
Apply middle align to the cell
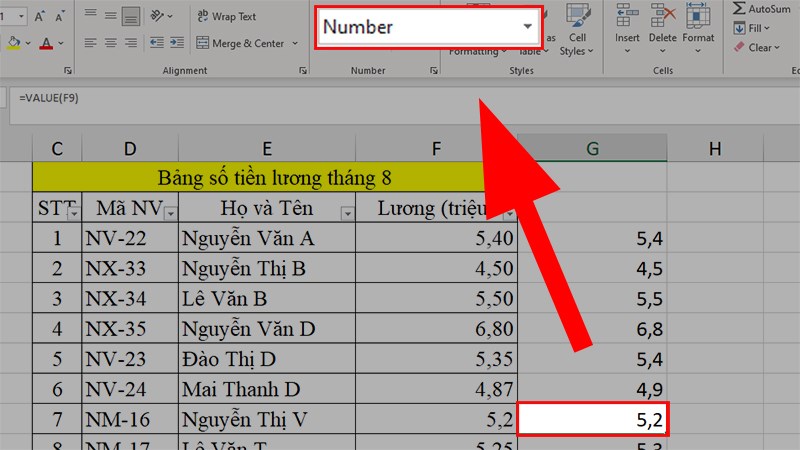coord(110,16)
